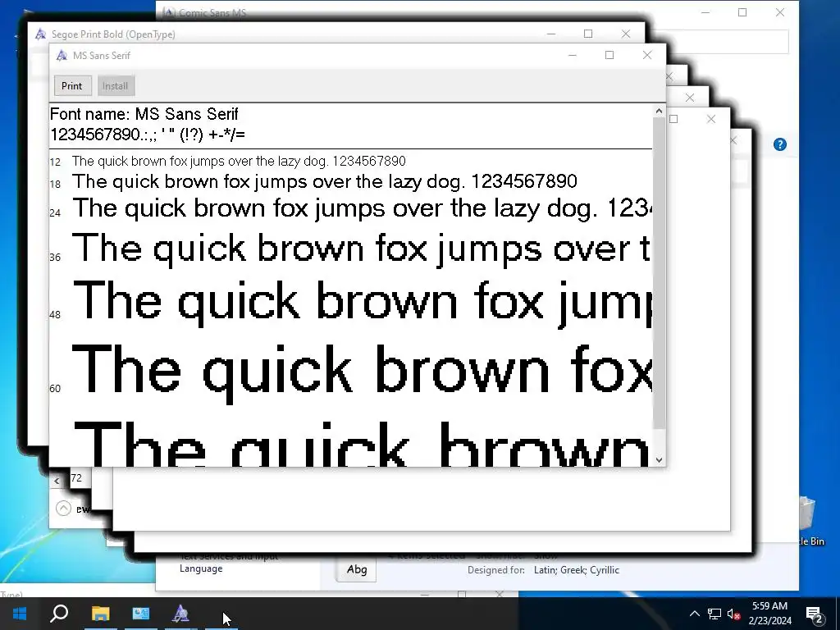Maximize the MS Sans Serif window
840x630 pixels.
[x=609, y=55]
